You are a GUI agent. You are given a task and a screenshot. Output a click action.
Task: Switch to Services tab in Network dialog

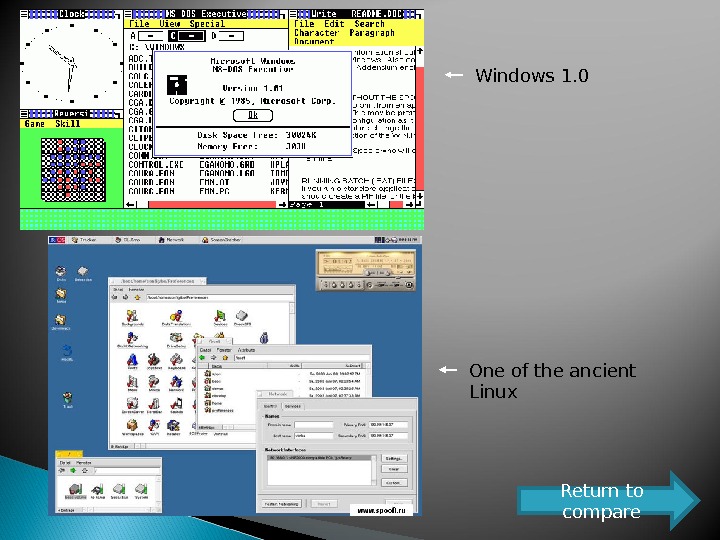click(x=292, y=406)
